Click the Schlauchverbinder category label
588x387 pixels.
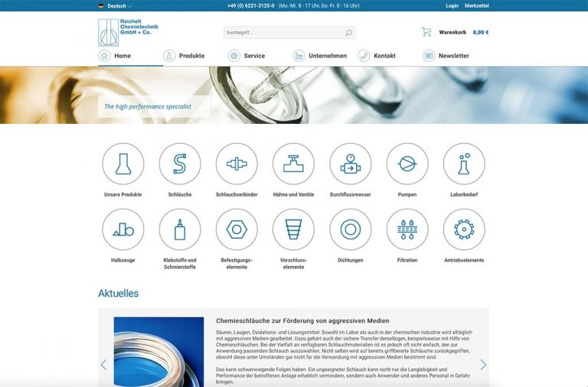(x=237, y=194)
